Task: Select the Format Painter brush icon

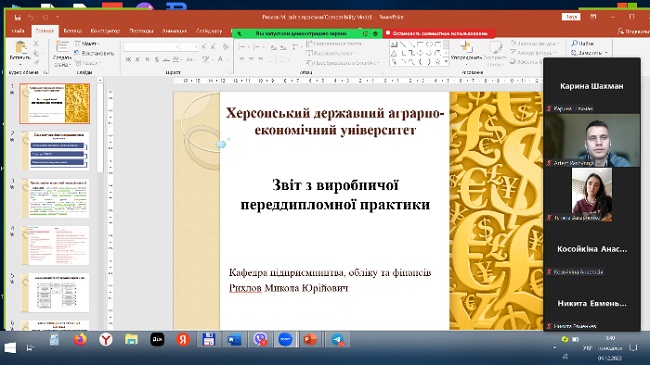Action: 36,63
